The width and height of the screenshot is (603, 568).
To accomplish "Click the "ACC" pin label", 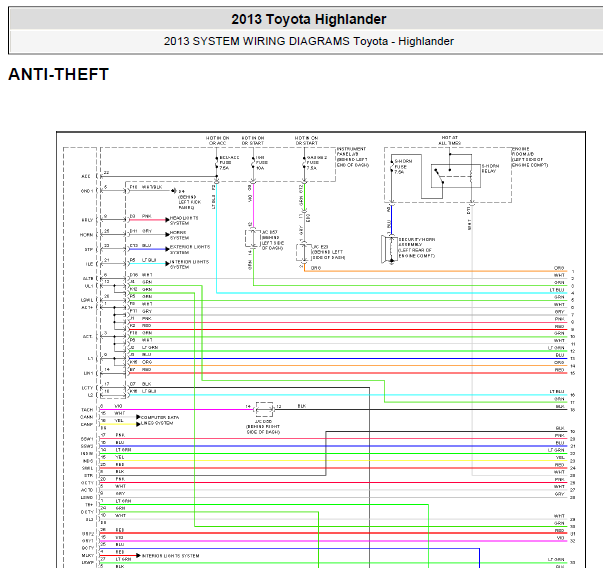I will 86,176.
